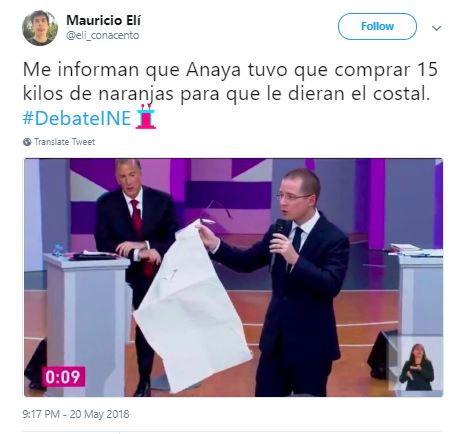Click the Mauricio Elí display name

[103, 20]
